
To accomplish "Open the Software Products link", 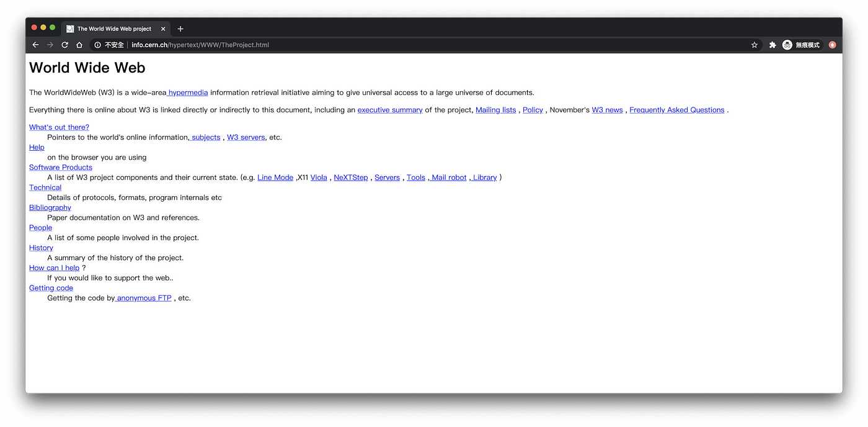I will point(61,167).
